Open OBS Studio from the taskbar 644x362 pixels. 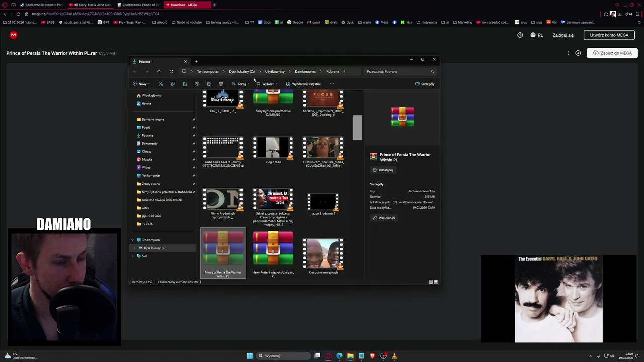[383, 356]
